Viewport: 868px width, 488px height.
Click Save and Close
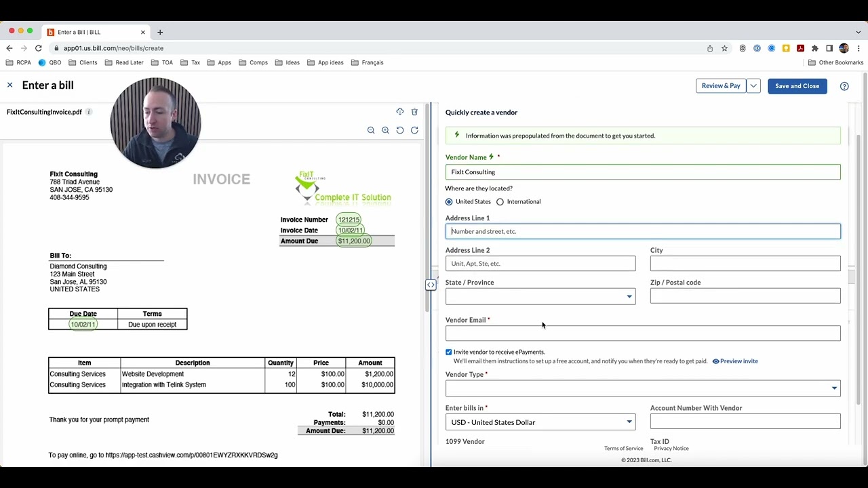797,86
